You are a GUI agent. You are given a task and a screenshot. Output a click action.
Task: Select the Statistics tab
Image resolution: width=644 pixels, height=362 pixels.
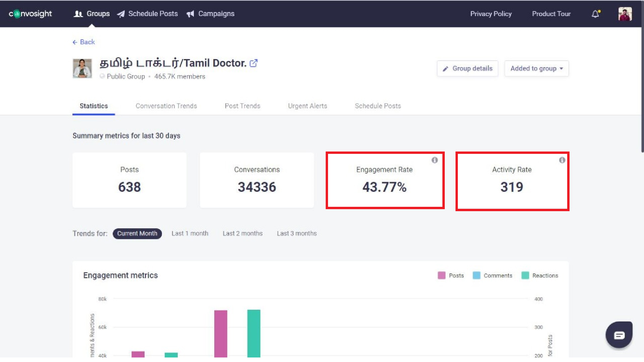(x=94, y=106)
